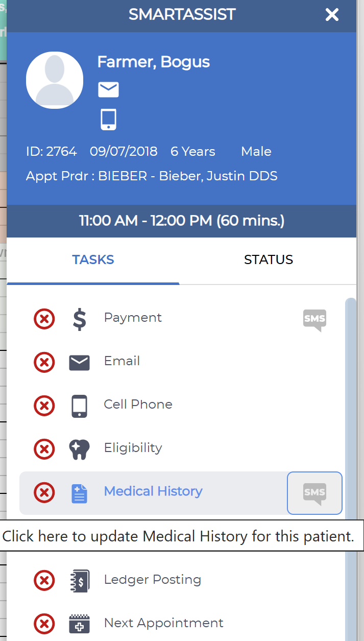
Task: Click the envelope icon under patient name
Action: coord(108,88)
